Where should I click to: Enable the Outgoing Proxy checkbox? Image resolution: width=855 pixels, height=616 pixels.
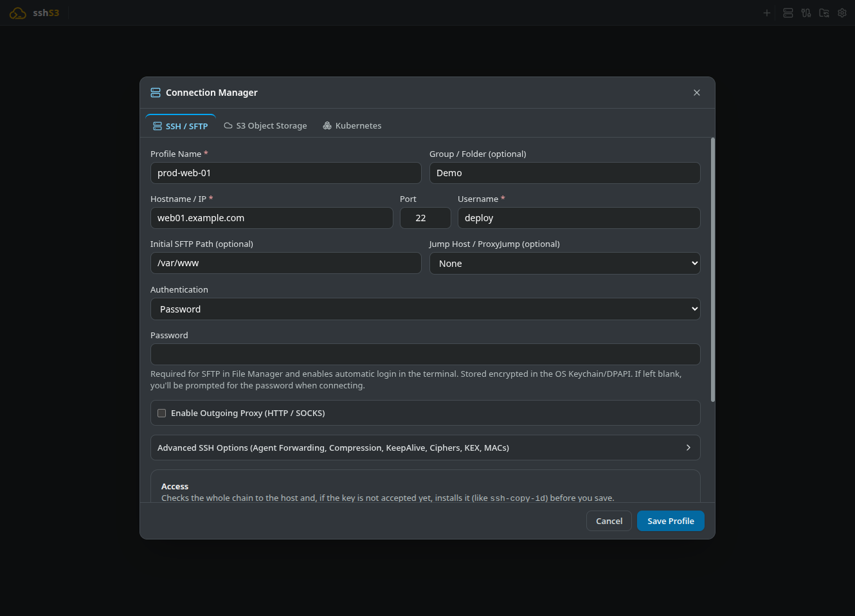coord(162,413)
